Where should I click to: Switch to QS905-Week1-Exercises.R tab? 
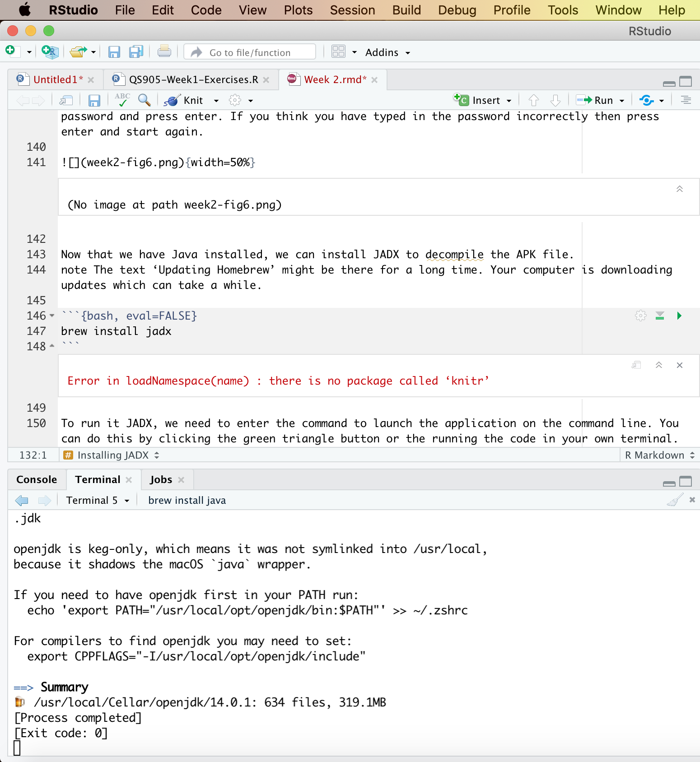click(x=193, y=79)
